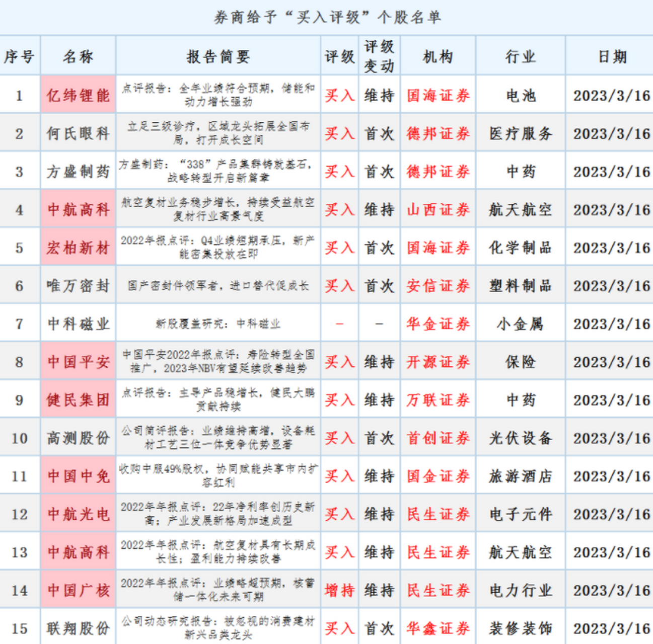Click the industry cell 医疗服务

pos(521,133)
